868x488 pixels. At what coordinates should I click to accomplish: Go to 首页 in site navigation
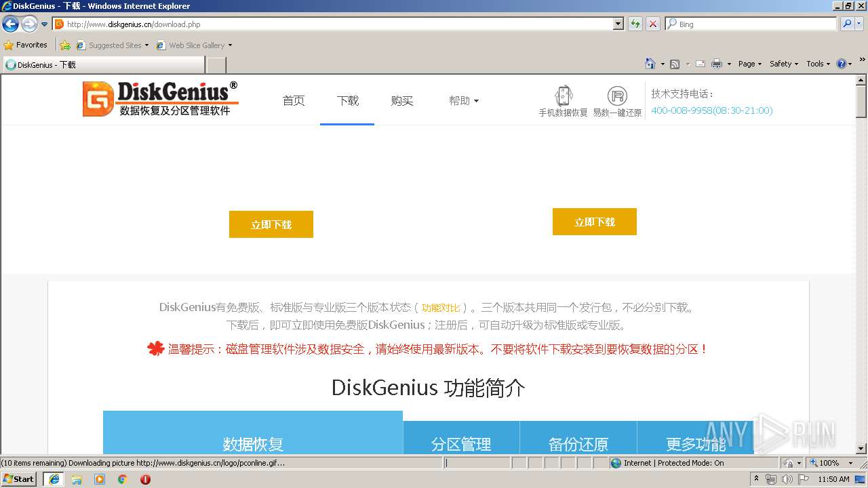click(x=294, y=100)
